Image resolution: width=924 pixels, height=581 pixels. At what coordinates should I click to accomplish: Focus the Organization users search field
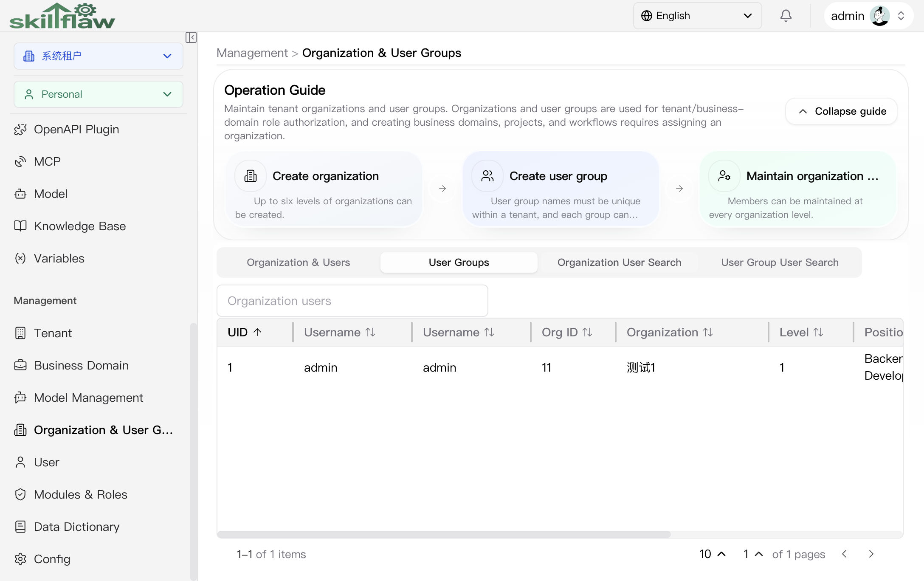pos(352,301)
